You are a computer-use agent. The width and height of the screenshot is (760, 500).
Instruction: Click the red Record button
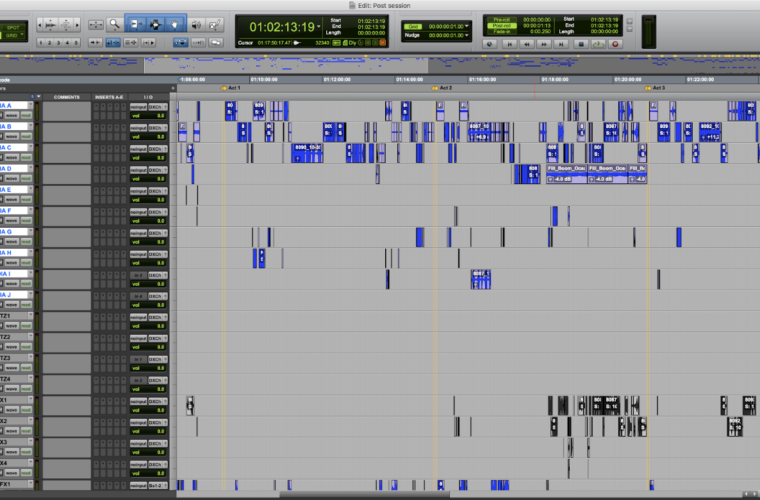(x=616, y=44)
